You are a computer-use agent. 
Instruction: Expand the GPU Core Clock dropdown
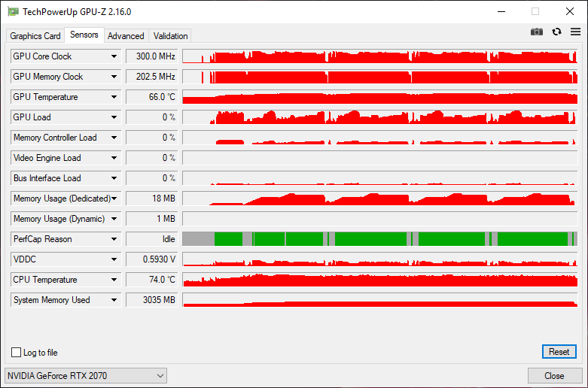click(114, 56)
